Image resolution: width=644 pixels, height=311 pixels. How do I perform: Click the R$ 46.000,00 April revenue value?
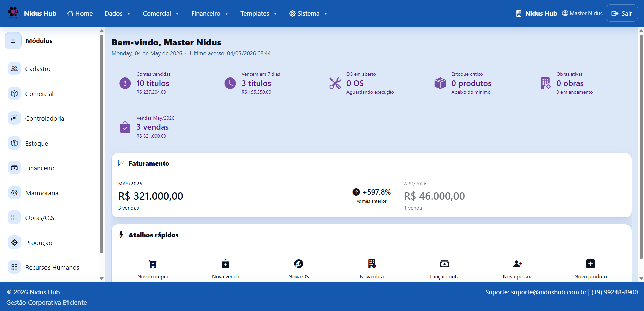click(434, 196)
